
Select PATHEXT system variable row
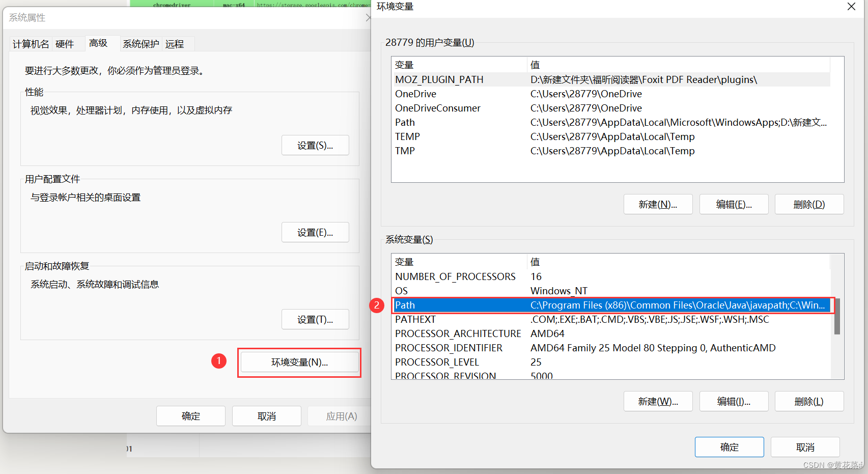pos(611,319)
